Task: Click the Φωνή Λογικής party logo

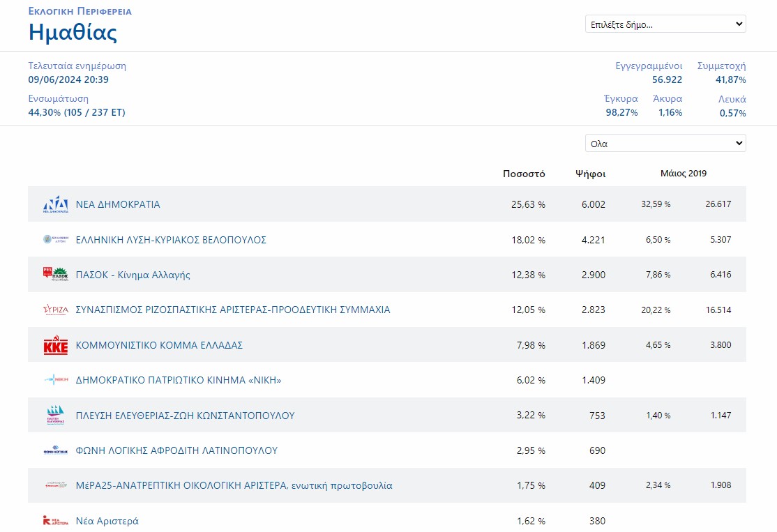Action: point(55,450)
